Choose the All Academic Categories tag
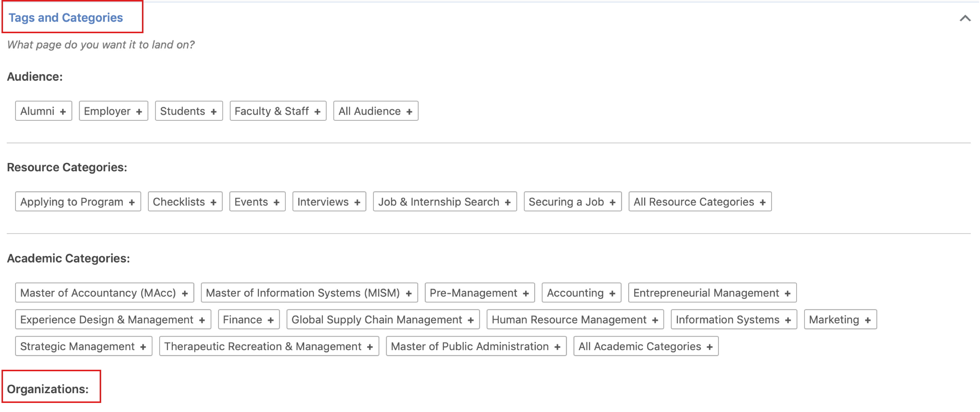Viewport: 980px width, 412px height. [646, 346]
